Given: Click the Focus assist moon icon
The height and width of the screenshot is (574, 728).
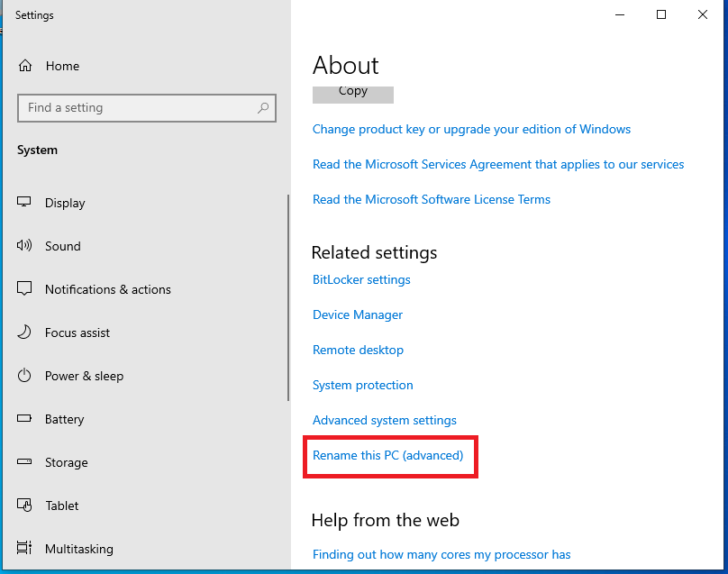Looking at the screenshot, I should (x=25, y=333).
